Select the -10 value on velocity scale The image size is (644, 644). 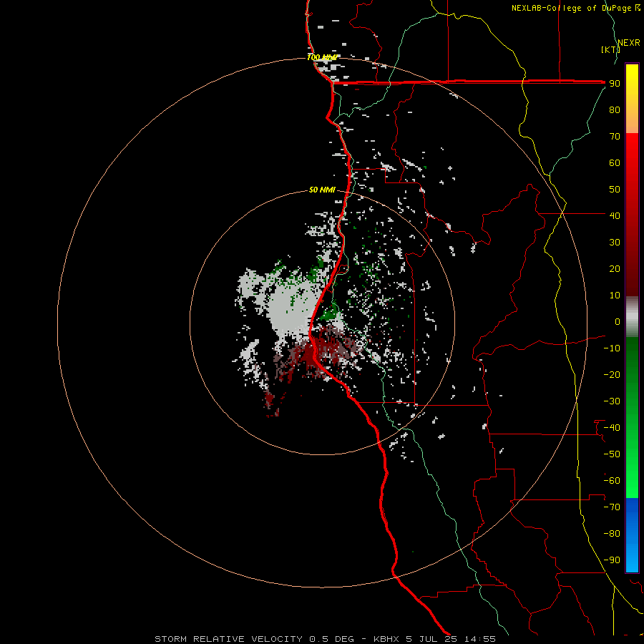(612, 348)
